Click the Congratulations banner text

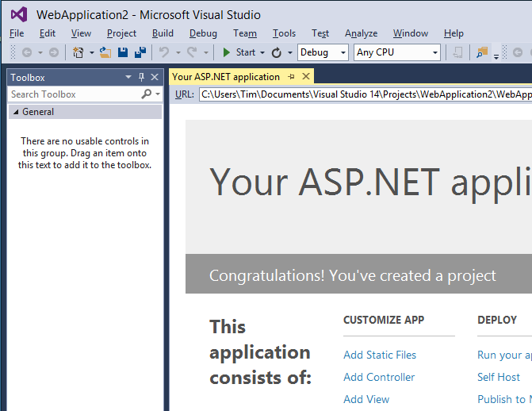click(x=353, y=275)
